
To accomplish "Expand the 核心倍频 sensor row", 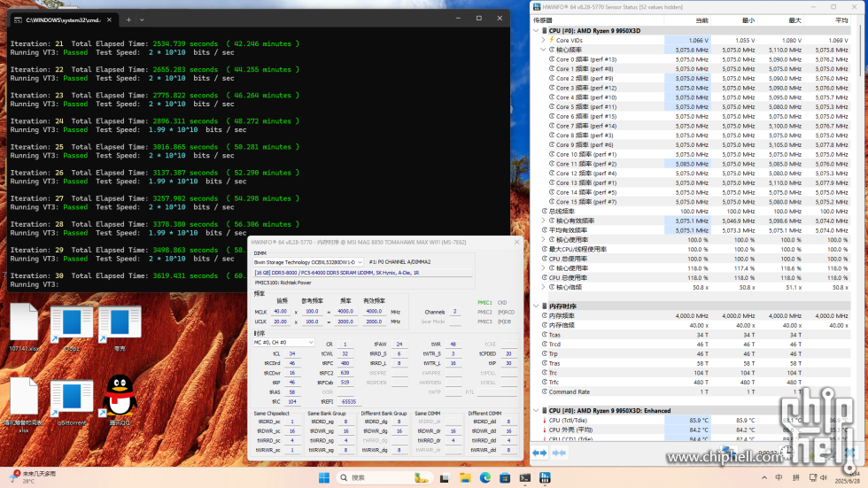I will click(x=544, y=287).
